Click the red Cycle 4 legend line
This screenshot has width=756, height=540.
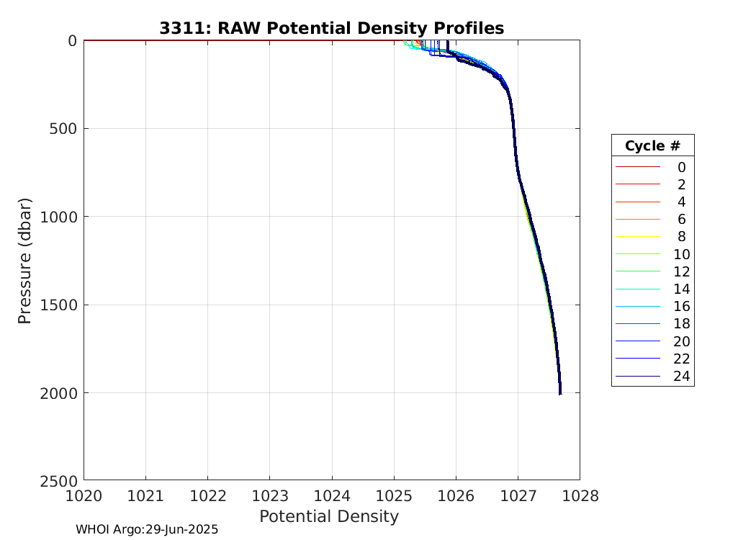pyautogui.click(x=637, y=202)
